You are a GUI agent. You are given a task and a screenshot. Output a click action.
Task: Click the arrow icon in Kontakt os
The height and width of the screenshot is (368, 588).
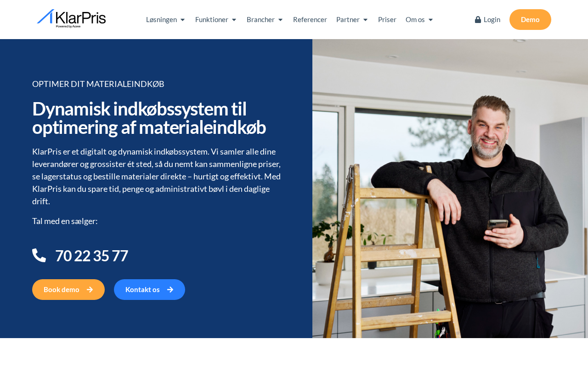pos(170,289)
